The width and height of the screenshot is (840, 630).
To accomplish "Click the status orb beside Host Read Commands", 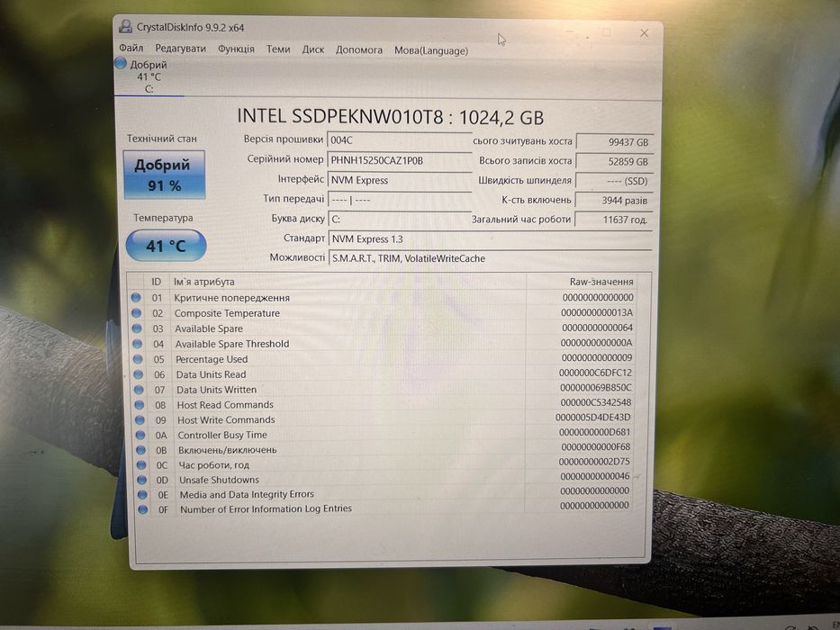I will point(140,404).
